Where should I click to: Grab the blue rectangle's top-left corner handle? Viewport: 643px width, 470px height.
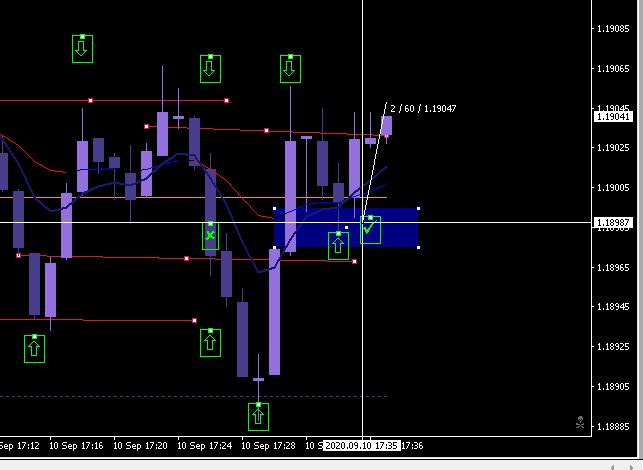coord(274,209)
